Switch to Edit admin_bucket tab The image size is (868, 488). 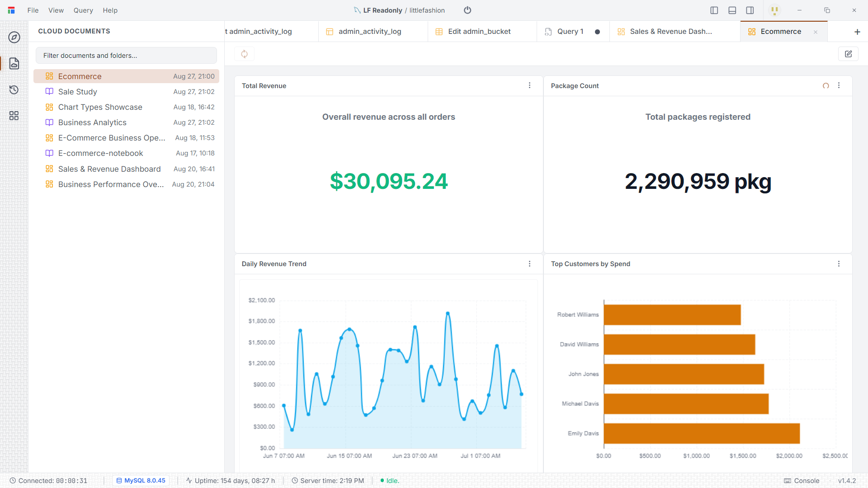tap(482, 32)
